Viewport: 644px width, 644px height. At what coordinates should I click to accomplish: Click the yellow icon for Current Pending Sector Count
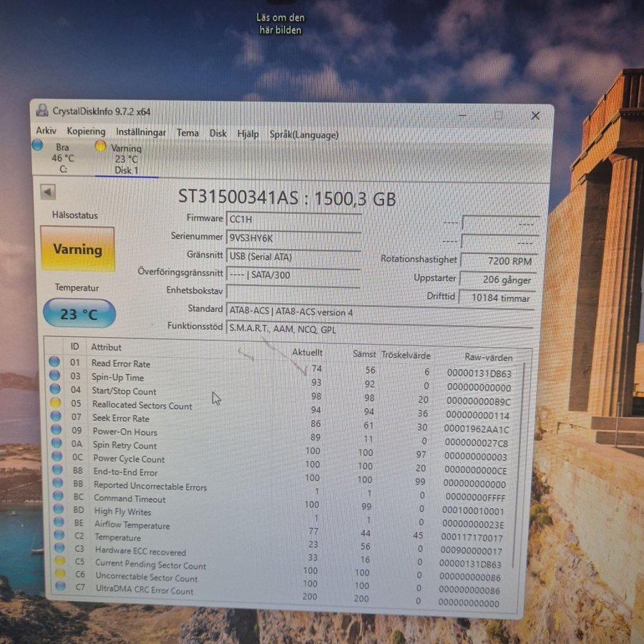60,560
